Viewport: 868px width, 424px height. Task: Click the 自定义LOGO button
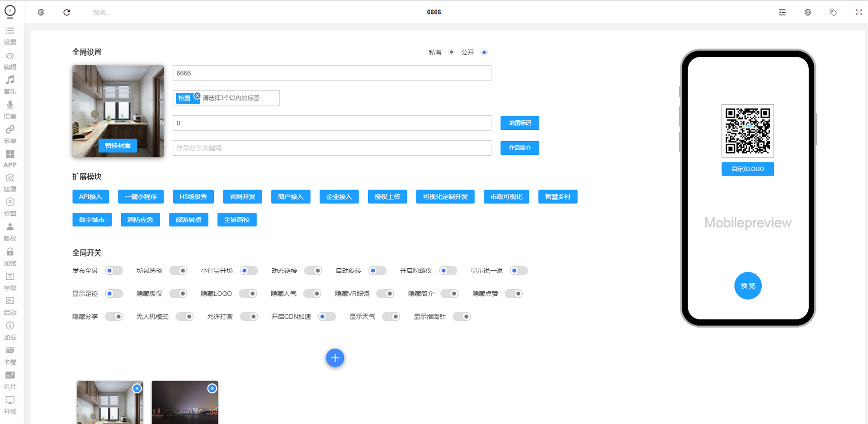[747, 169]
